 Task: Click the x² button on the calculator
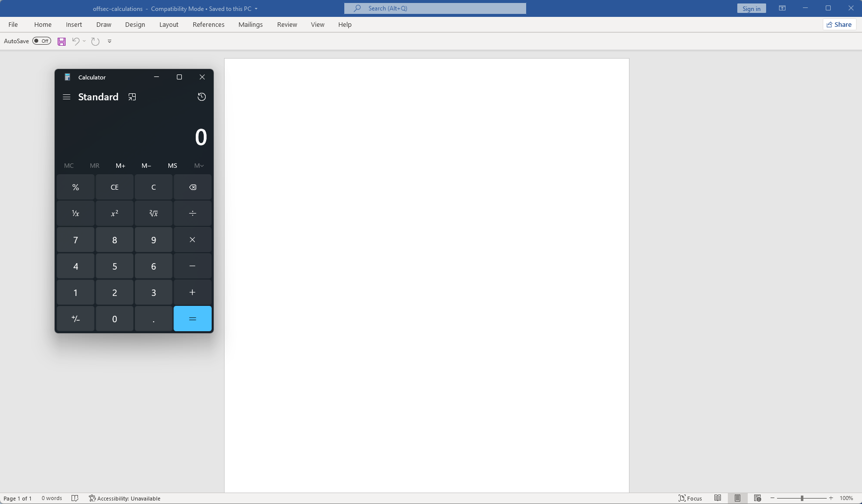[x=114, y=213]
